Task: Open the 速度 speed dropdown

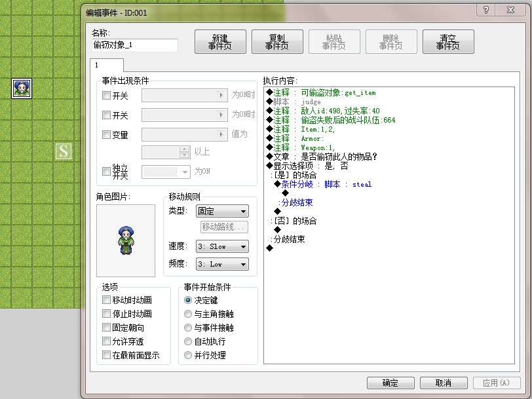Action: [222, 246]
